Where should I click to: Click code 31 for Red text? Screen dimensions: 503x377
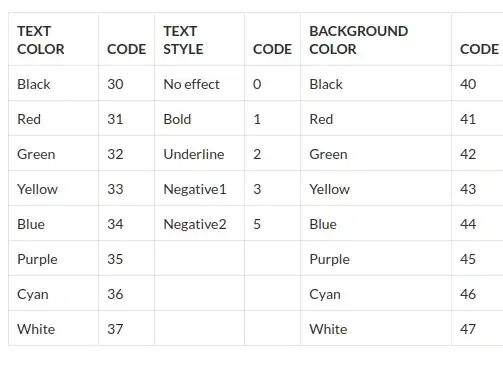pyautogui.click(x=127, y=118)
